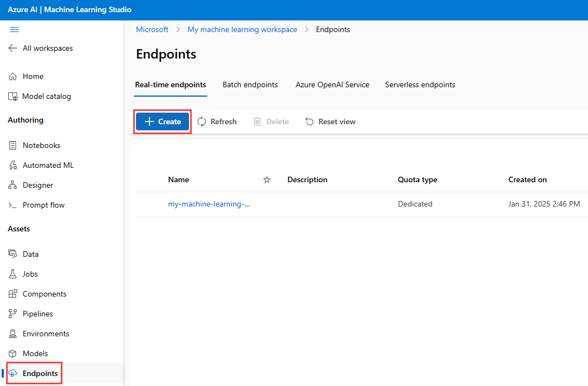Screen dimensions: 588x386
Task: Open Home from the sidebar
Action: 33,76
